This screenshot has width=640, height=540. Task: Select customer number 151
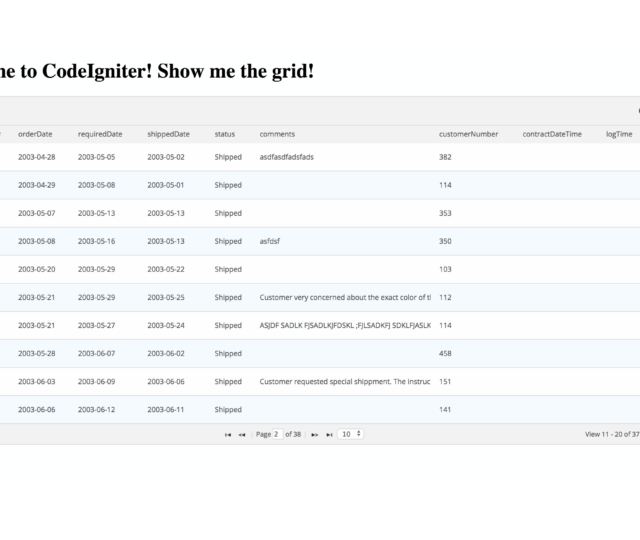[445, 382]
